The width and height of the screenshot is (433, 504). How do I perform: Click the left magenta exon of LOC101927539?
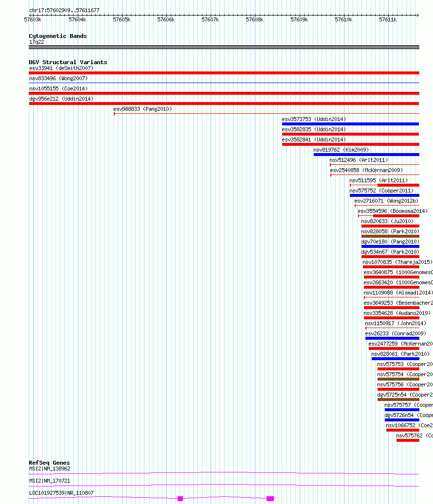180,499
